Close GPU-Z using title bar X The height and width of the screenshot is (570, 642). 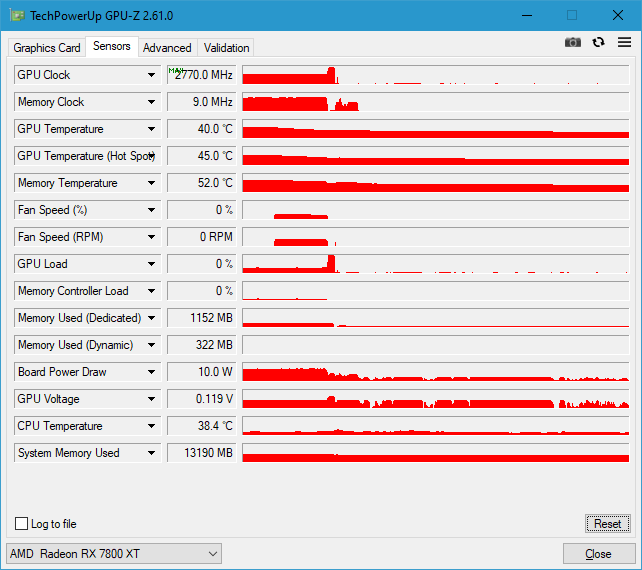click(x=618, y=16)
